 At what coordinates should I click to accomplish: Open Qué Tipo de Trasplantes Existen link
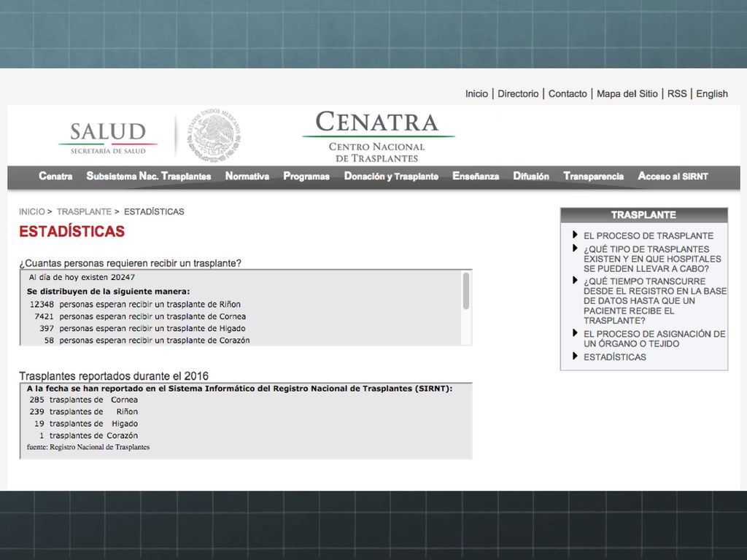coord(652,259)
